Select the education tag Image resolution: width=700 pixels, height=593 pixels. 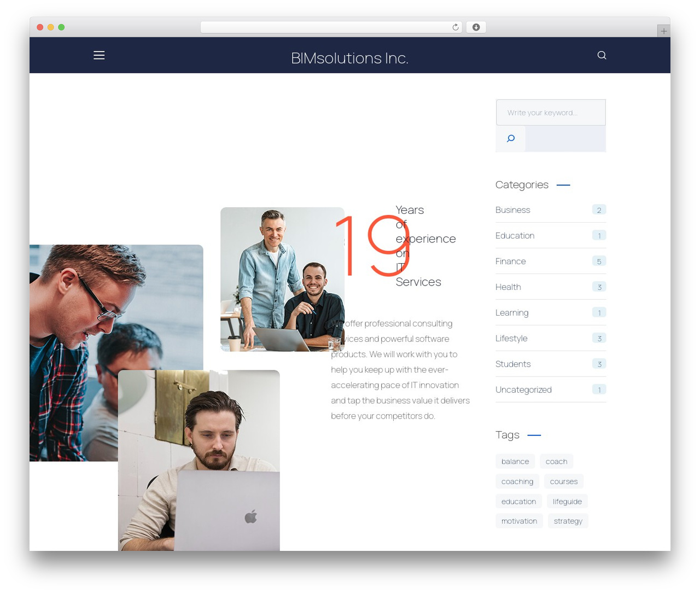(518, 501)
